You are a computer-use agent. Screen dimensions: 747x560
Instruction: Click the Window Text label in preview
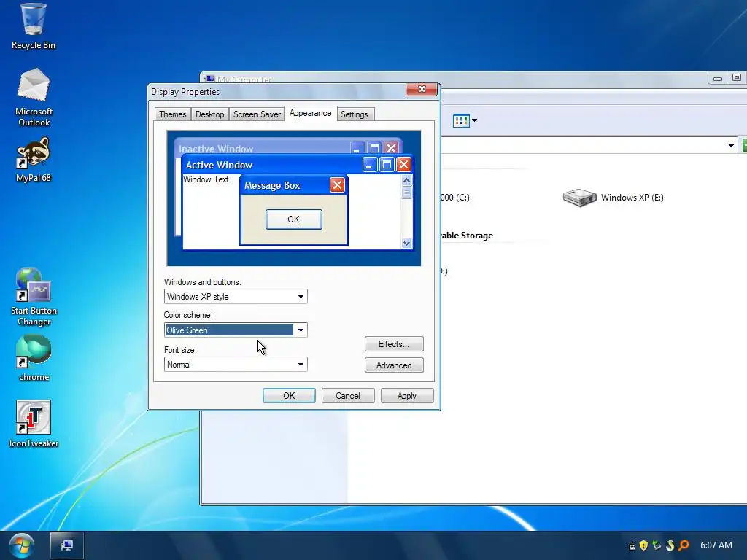click(206, 179)
